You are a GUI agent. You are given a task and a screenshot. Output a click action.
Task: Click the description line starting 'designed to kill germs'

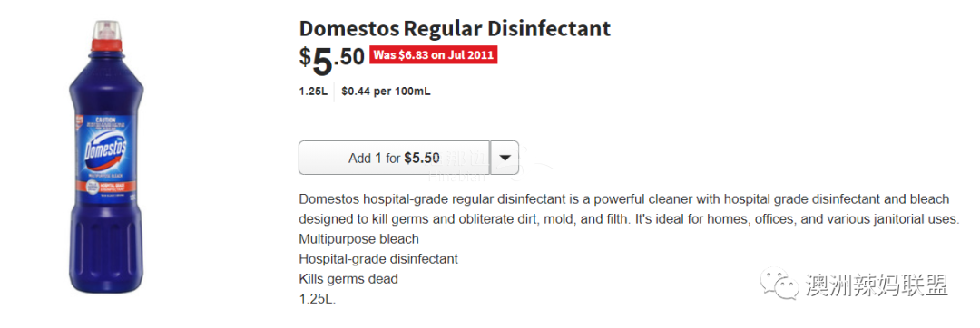coord(629,219)
